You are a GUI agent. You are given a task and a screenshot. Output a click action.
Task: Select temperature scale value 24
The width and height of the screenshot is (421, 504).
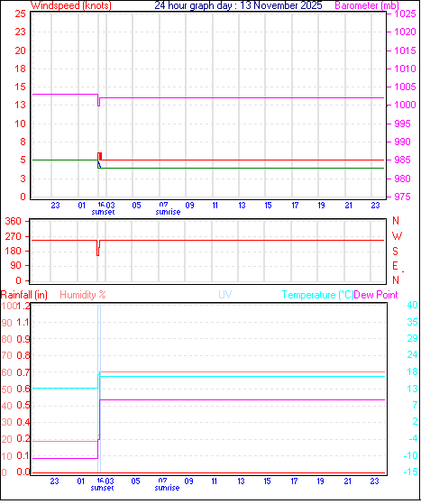coord(412,354)
